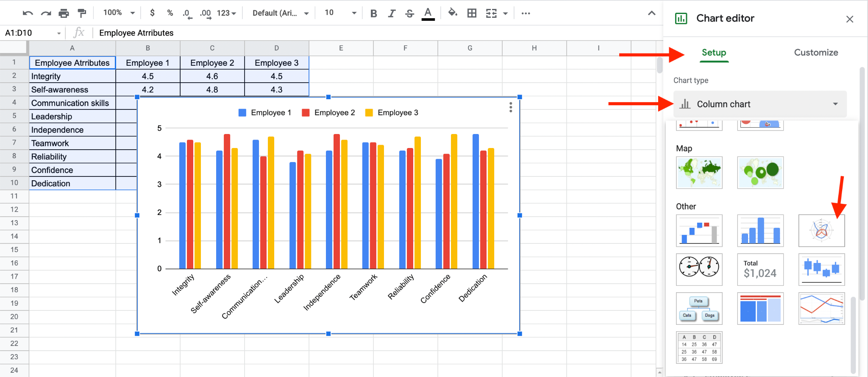Screen dimensions: 868x377
Task: Open the borders tool
Action: pyautogui.click(x=472, y=13)
